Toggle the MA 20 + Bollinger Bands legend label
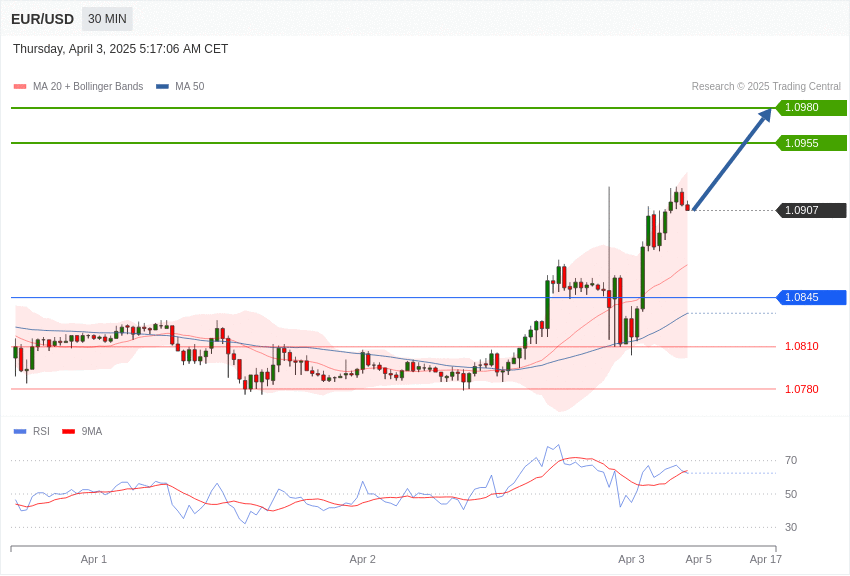 point(88,87)
